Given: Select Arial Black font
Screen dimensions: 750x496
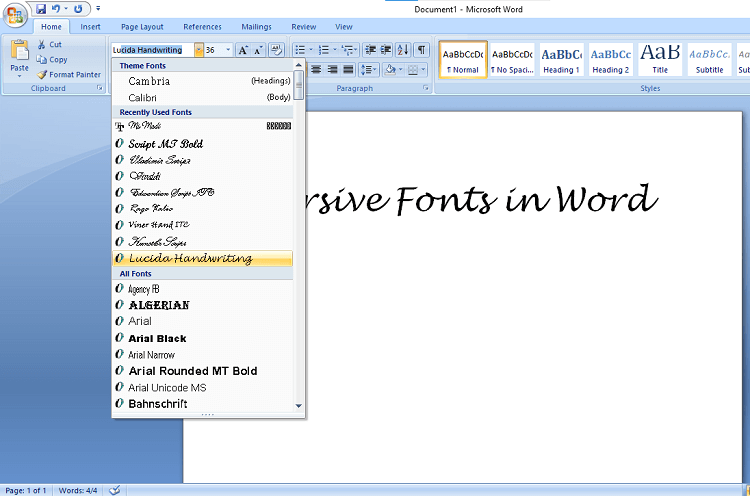Looking at the screenshot, I should (203, 338).
